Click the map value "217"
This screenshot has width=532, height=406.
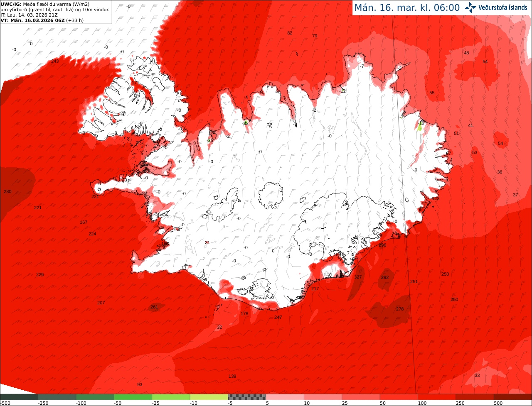[x=315, y=289]
